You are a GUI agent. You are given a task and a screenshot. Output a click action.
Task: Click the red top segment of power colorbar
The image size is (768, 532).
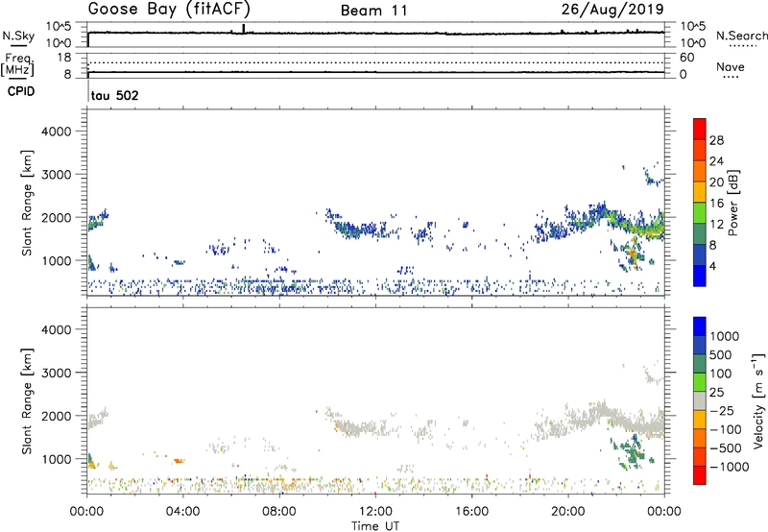pyautogui.click(x=700, y=129)
